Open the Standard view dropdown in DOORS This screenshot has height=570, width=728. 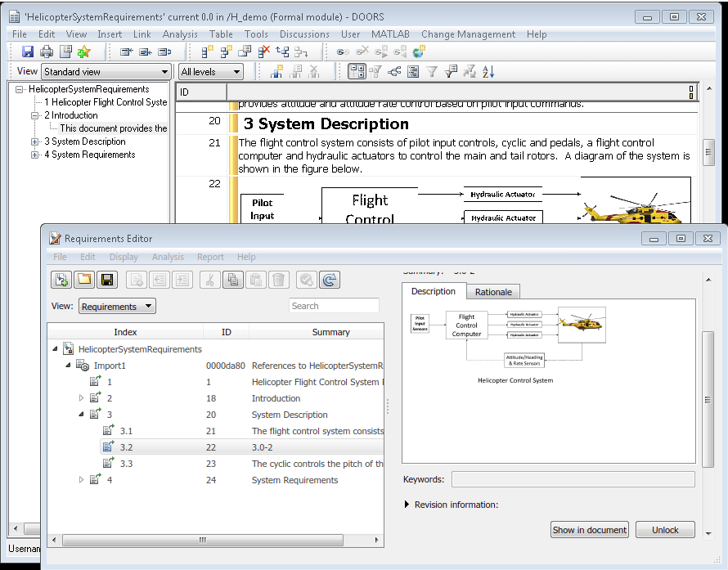click(x=106, y=72)
